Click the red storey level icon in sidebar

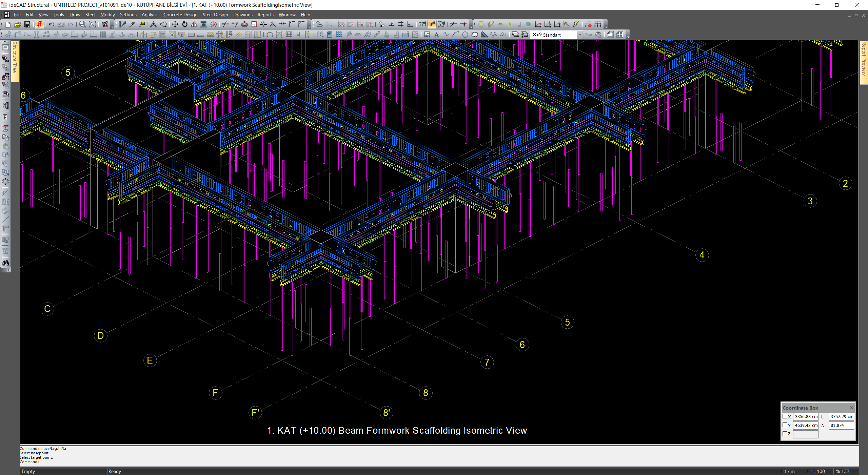[x=5, y=128]
